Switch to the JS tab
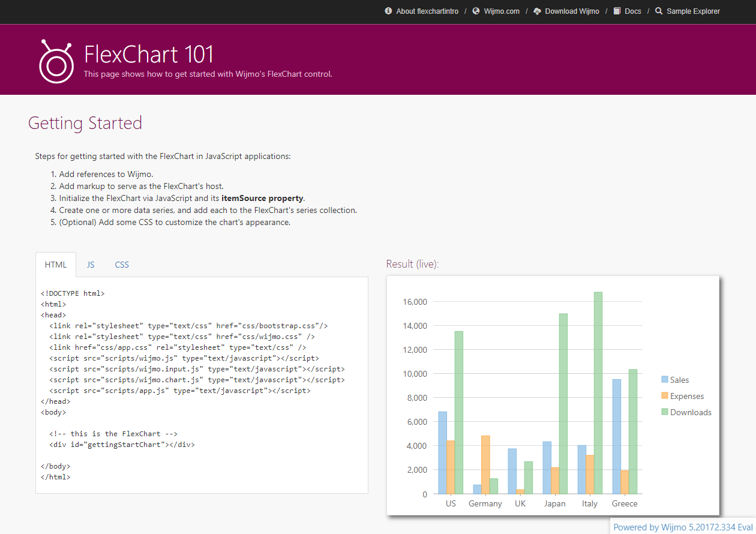 [91, 265]
